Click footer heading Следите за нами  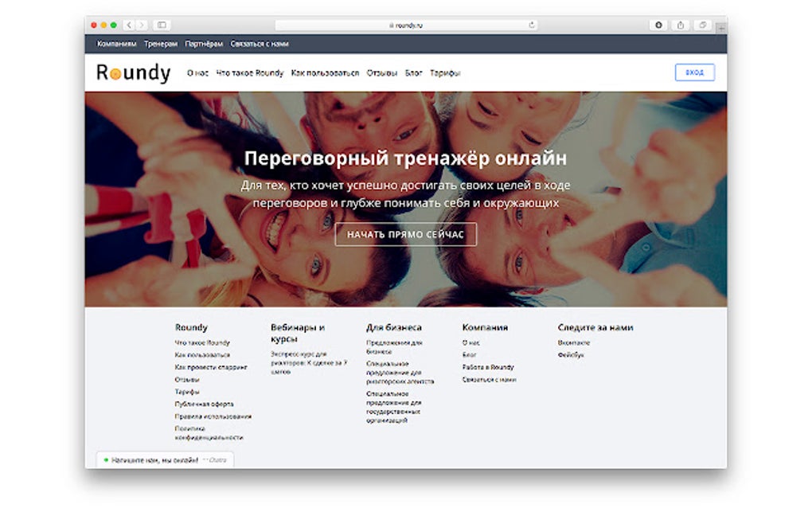click(x=595, y=327)
